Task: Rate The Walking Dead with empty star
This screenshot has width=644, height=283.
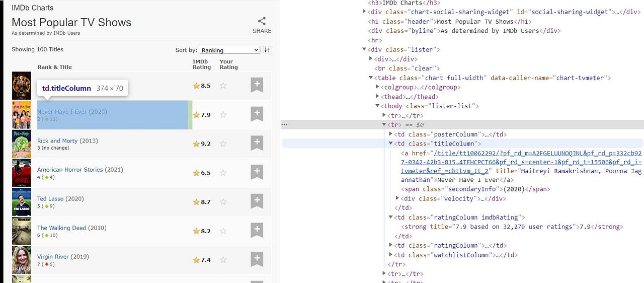Action: 223,231
